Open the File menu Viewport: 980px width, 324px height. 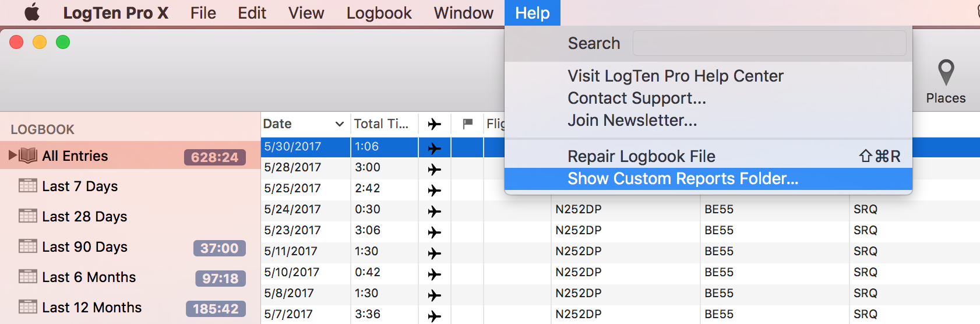[203, 13]
